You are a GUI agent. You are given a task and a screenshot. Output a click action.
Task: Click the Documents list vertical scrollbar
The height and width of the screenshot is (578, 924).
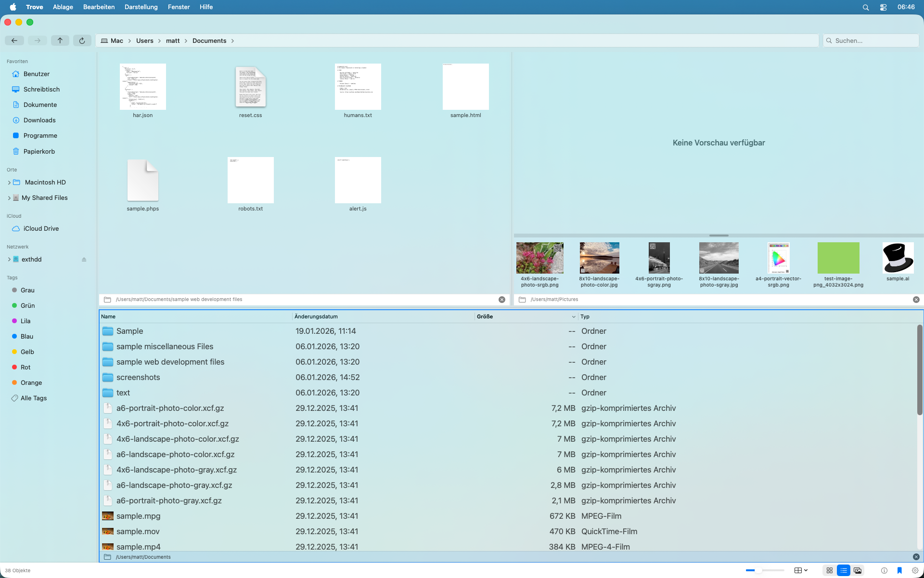920,370
